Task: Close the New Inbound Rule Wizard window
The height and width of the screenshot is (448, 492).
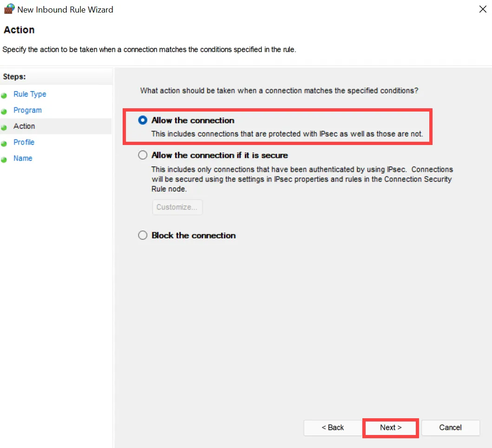Action: (x=483, y=9)
